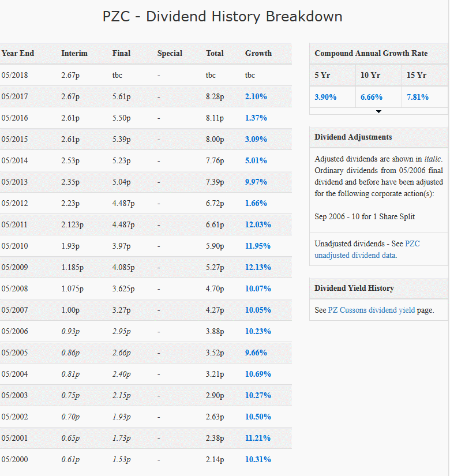This screenshot has height=476, width=450.
Task: Click the 12.13% growth figure for 05/2009
Action: [257, 267]
